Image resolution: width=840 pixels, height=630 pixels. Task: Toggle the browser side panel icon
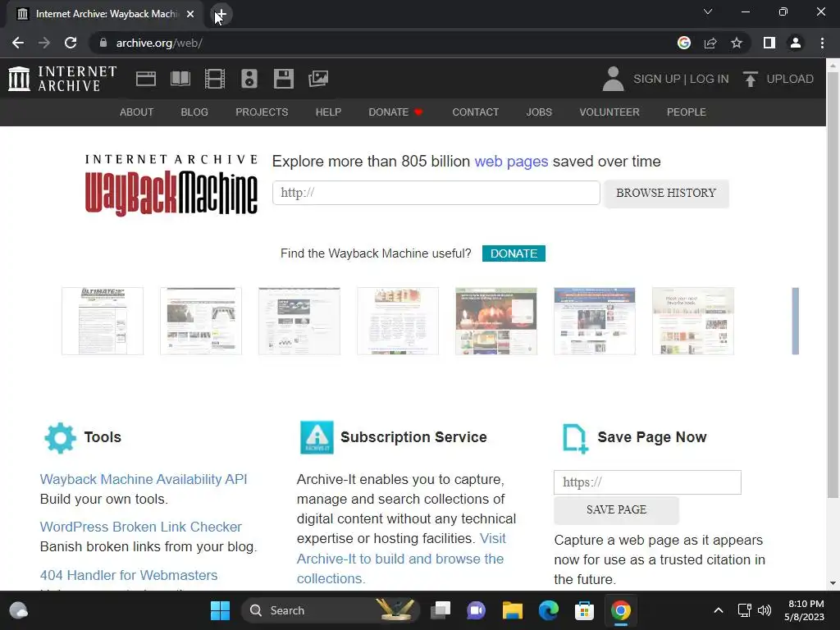click(x=769, y=43)
